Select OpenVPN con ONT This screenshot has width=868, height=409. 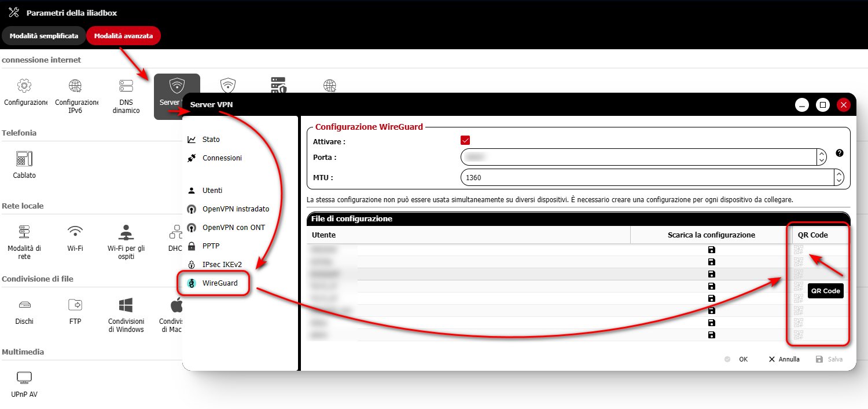(x=233, y=227)
